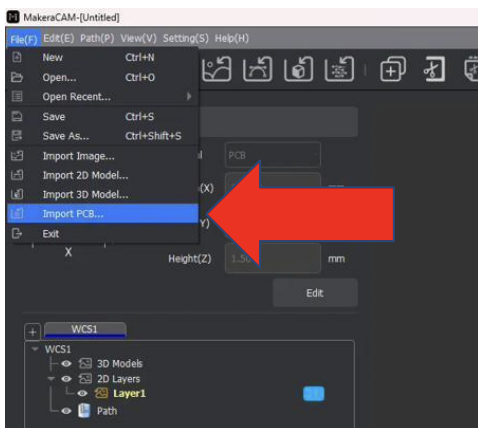
Task: Click the Import Image icon in menu
Action: (17, 156)
